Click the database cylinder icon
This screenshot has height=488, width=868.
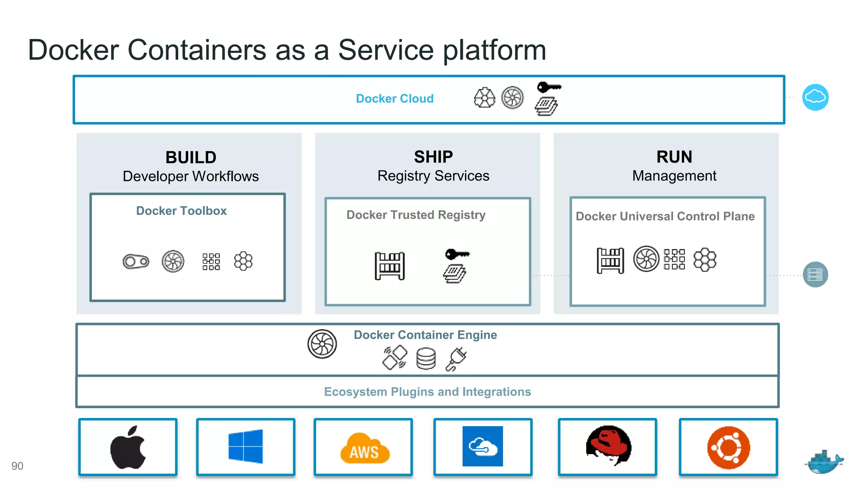coord(426,358)
